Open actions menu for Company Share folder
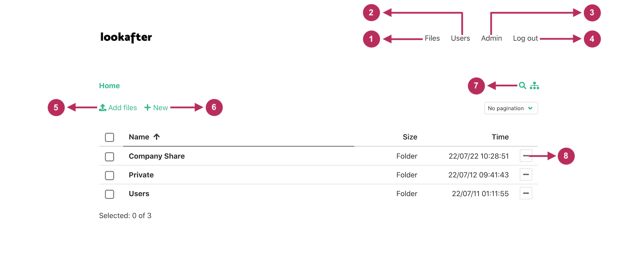 tap(526, 156)
